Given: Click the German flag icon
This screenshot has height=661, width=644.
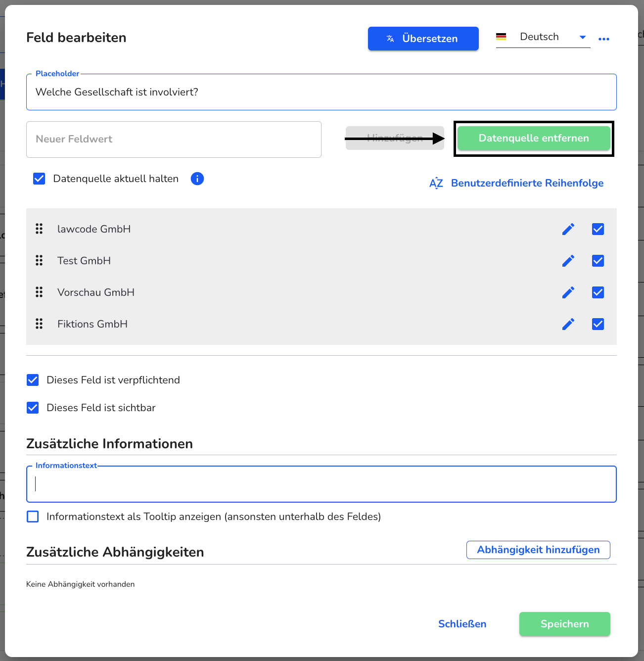Looking at the screenshot, I should click(501, 37).
